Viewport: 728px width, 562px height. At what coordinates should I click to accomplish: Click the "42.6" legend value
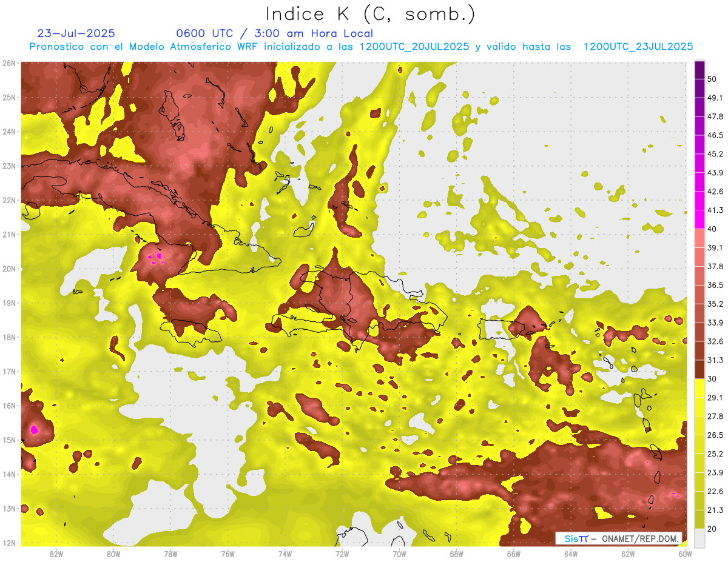(x=714, y=191)
